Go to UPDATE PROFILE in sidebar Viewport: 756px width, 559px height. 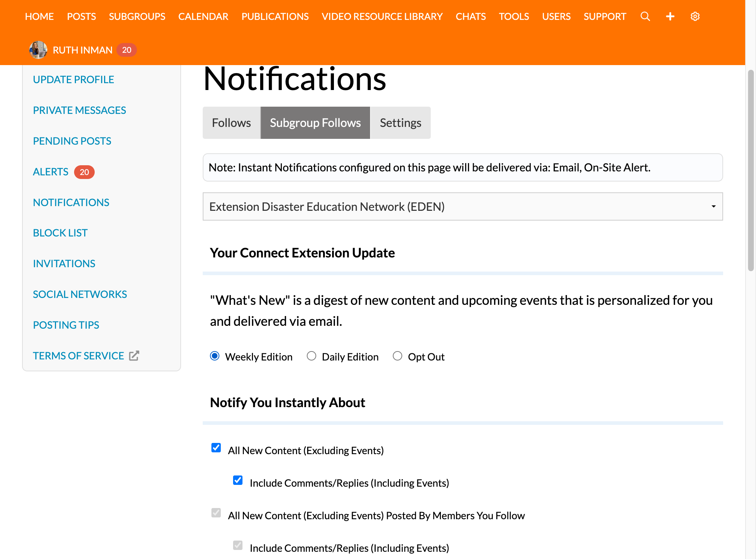pyautogui.click(x=73, y=80)
